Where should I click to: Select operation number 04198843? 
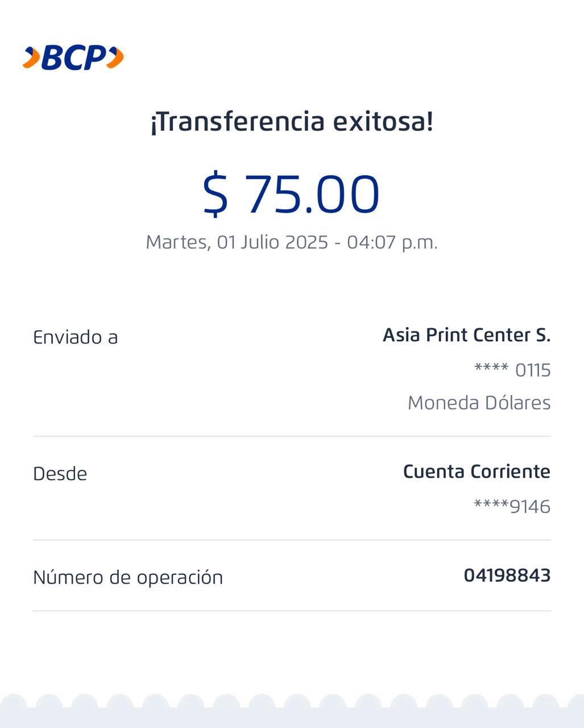507,576
